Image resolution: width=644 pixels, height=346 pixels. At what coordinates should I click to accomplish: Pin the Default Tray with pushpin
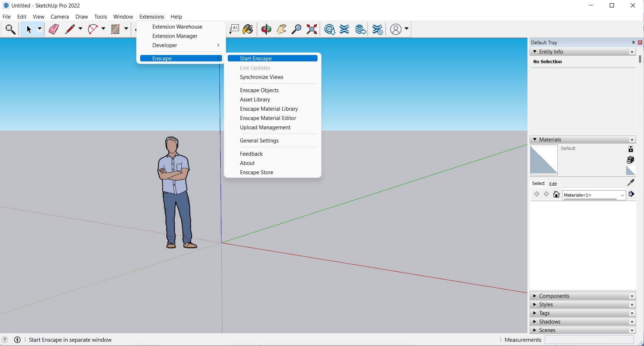(x=633, y=42)
